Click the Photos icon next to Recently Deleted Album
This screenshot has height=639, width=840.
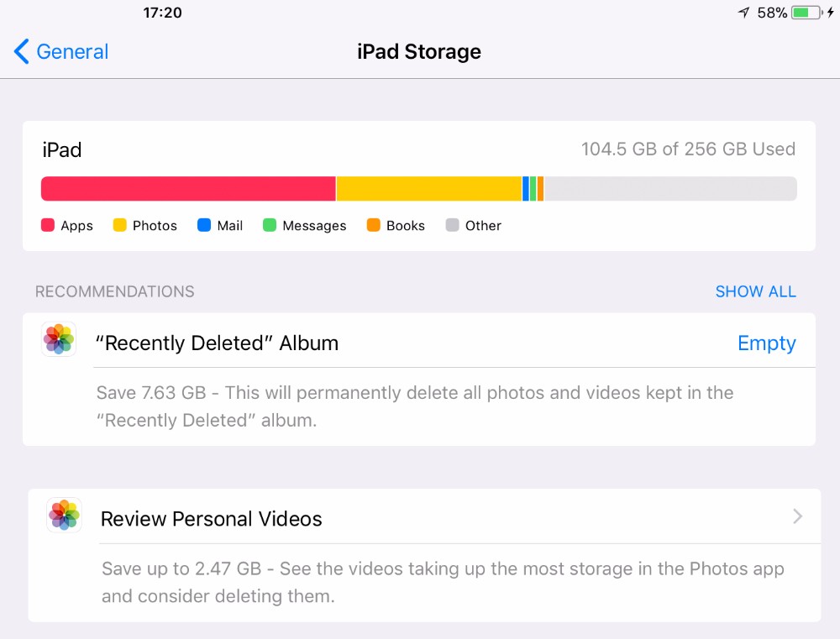tap(59, 339)
